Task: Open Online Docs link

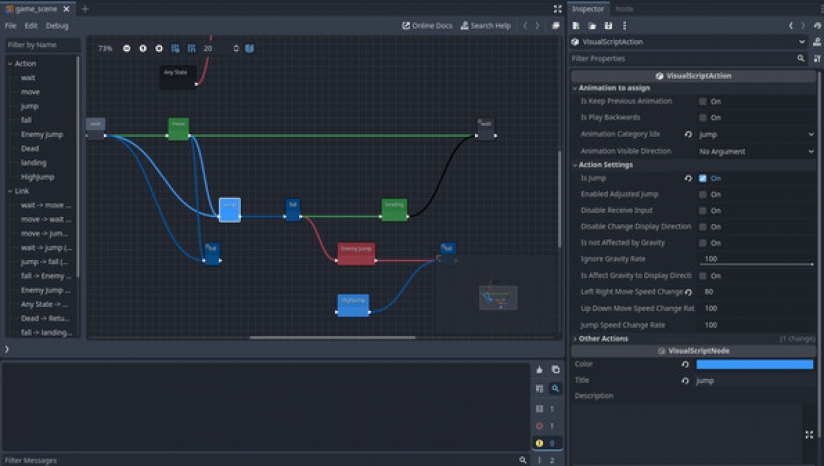Action: pos(427,25)
